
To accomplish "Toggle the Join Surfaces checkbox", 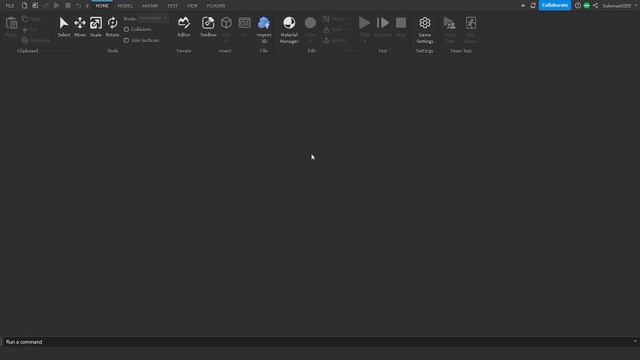I will pos(127,40).
